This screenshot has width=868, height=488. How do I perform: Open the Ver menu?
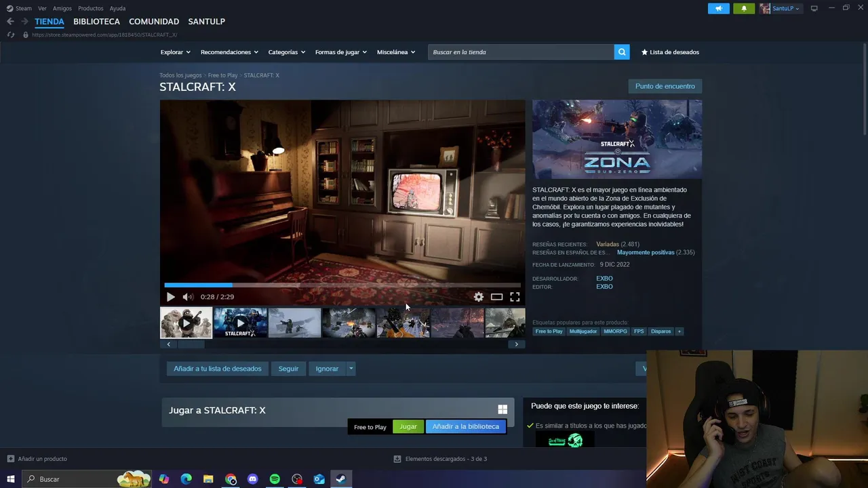(x=42, y=8)
